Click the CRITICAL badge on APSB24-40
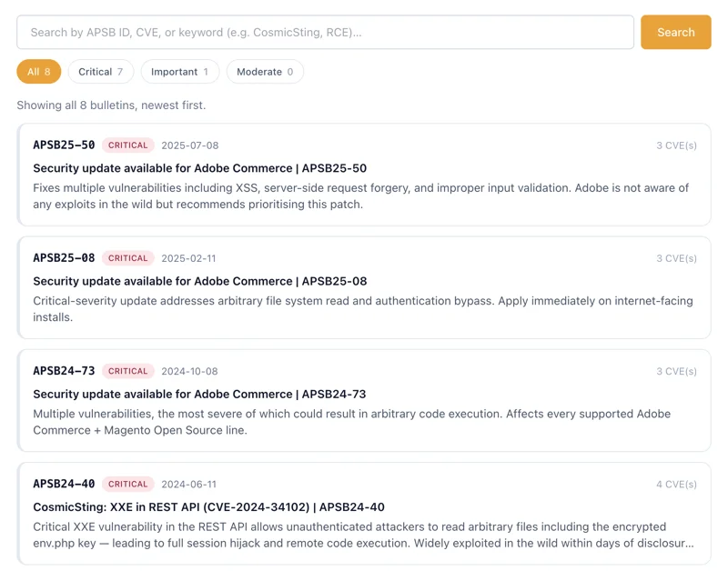The image size is (728, 571). click(x=127, y=484)
